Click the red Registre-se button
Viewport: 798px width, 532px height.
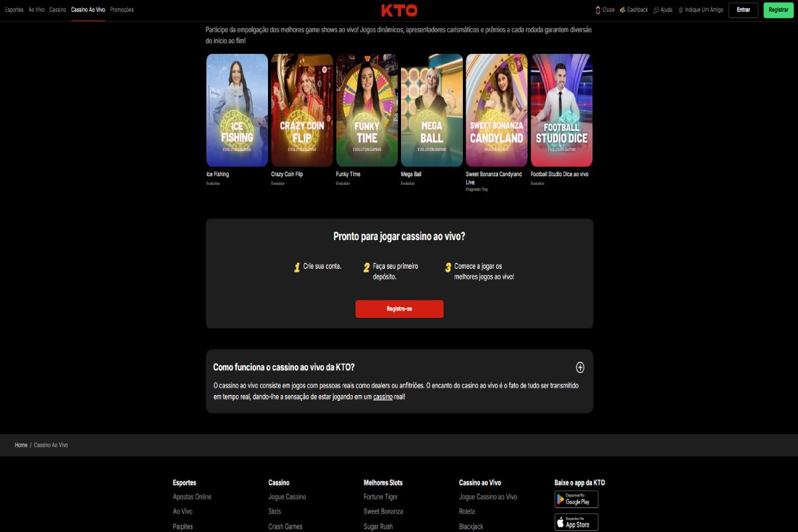pos(399,309)
